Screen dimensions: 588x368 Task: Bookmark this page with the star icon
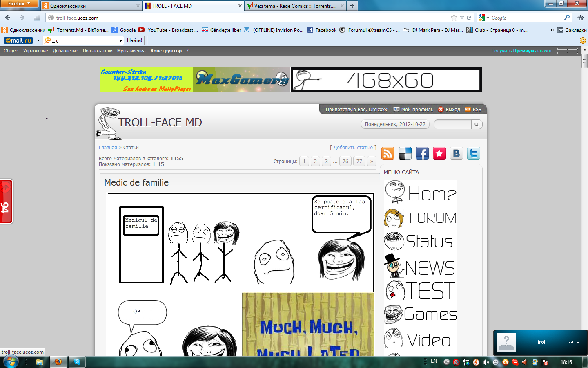point(454,18)
